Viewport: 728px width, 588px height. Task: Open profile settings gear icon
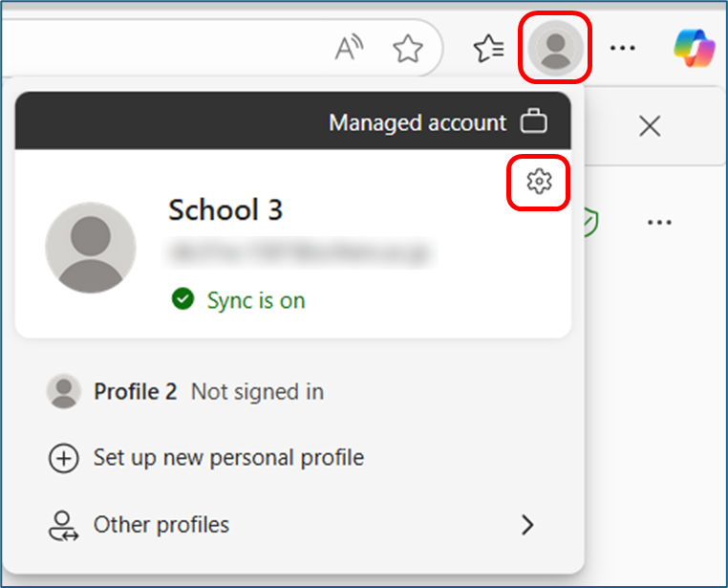(x=539, y=182)
